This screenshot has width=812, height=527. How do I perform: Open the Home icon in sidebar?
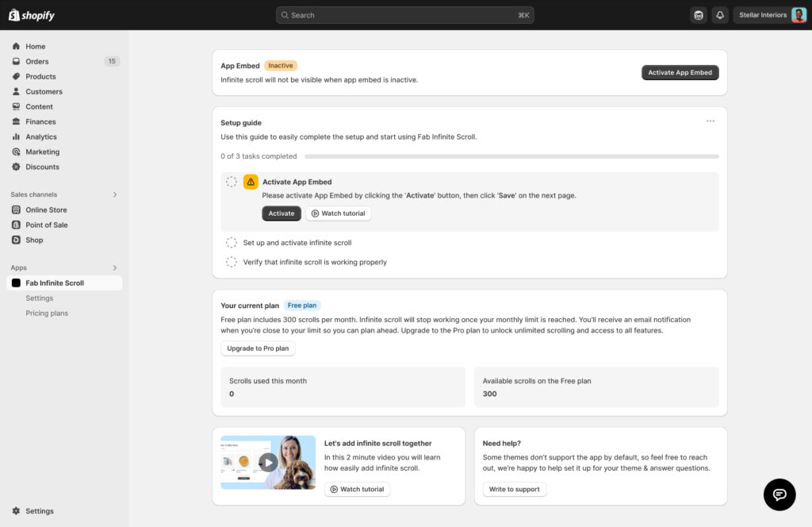click(x=16, y=46)
